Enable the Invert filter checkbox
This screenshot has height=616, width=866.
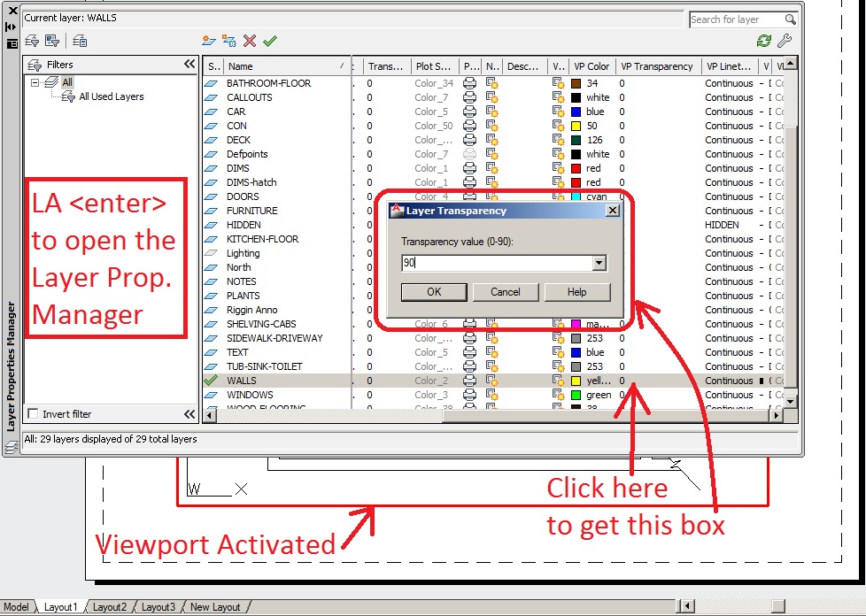point(34,412)
